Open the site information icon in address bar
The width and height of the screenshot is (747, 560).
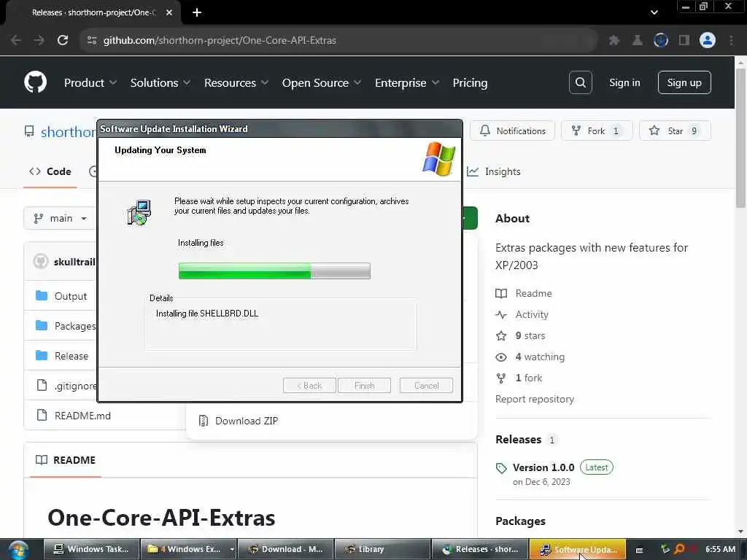pyautogui.click(x=92, y=41)
